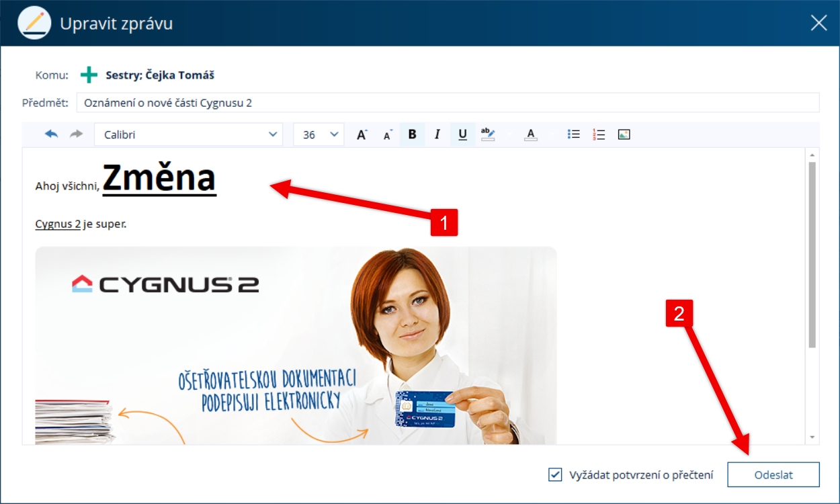Image resolution: width=840 pixels, height=504 pixels.
Task: Click the recipients text Sestry; Čejka Tomáš
Action: tap(160, 75)
